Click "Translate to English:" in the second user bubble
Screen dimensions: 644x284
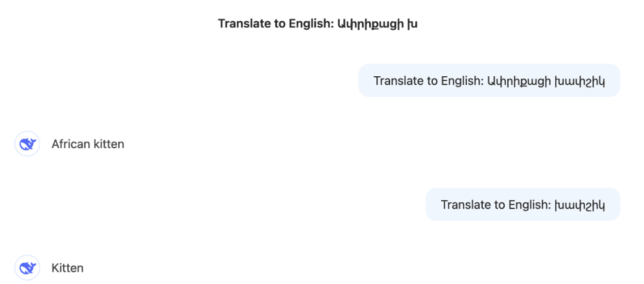coord(496,205)
